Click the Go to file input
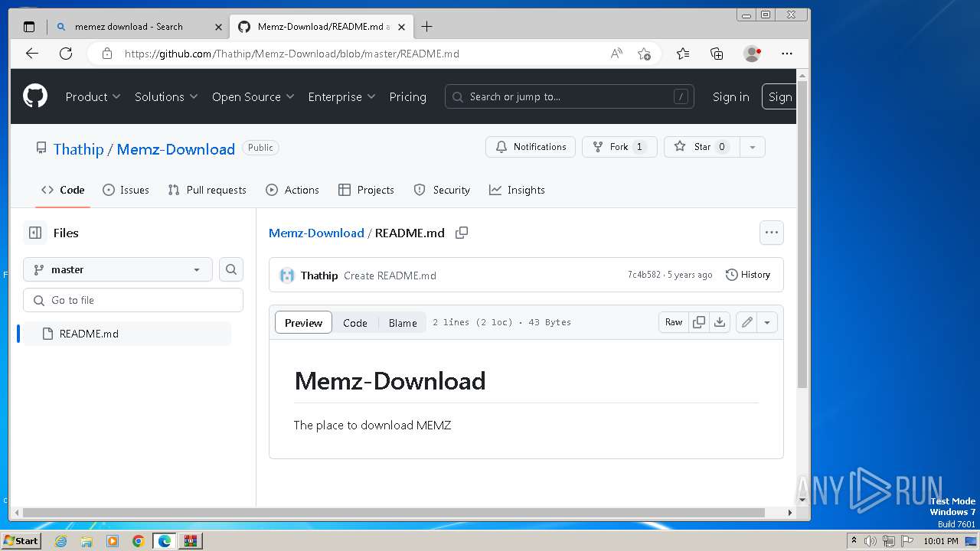 133,300
